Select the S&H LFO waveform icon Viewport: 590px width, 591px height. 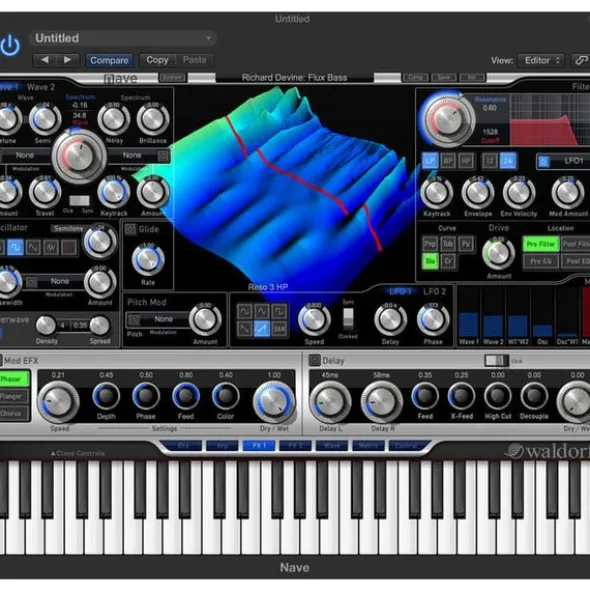click(279, 329)
